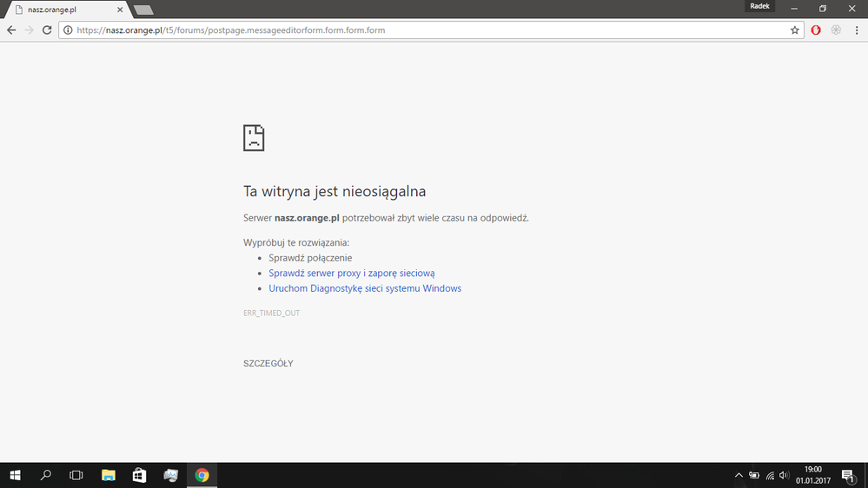
Task: Open the Radek profile button
Action: point(759,6)
